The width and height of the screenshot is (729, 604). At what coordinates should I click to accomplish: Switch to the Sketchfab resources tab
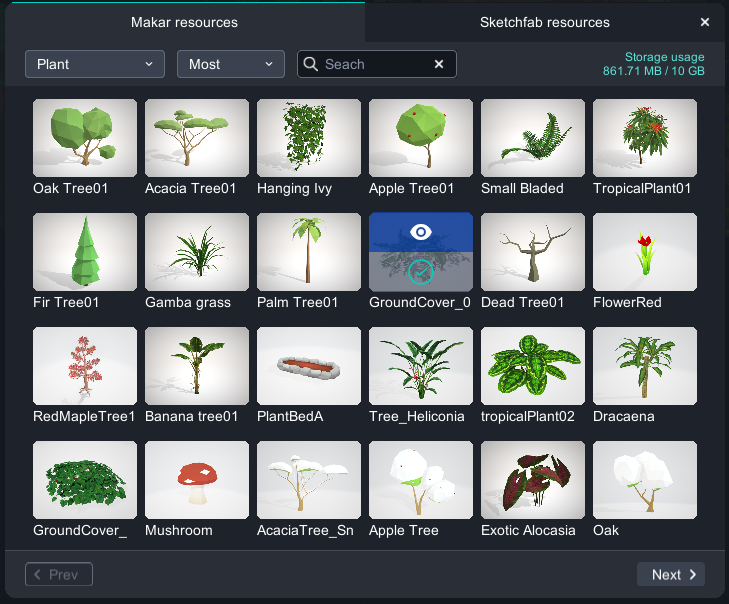(545, 22)
